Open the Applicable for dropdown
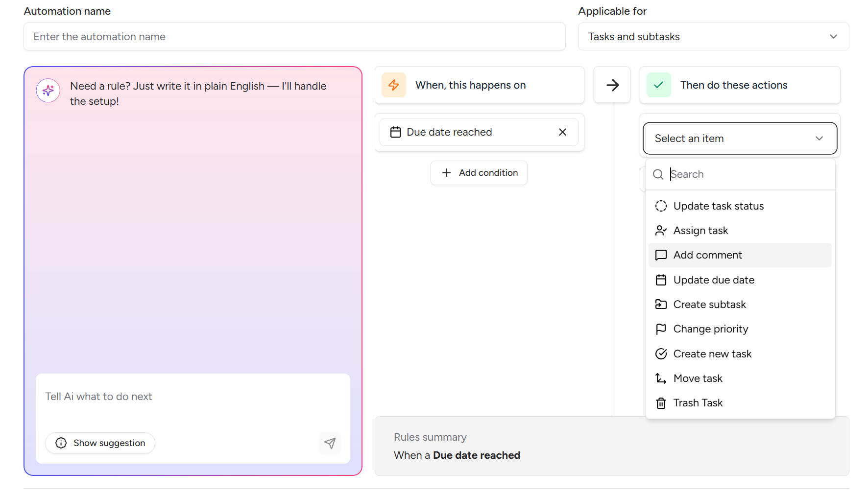This screenshot has height=495, width=868. point(713,37)
